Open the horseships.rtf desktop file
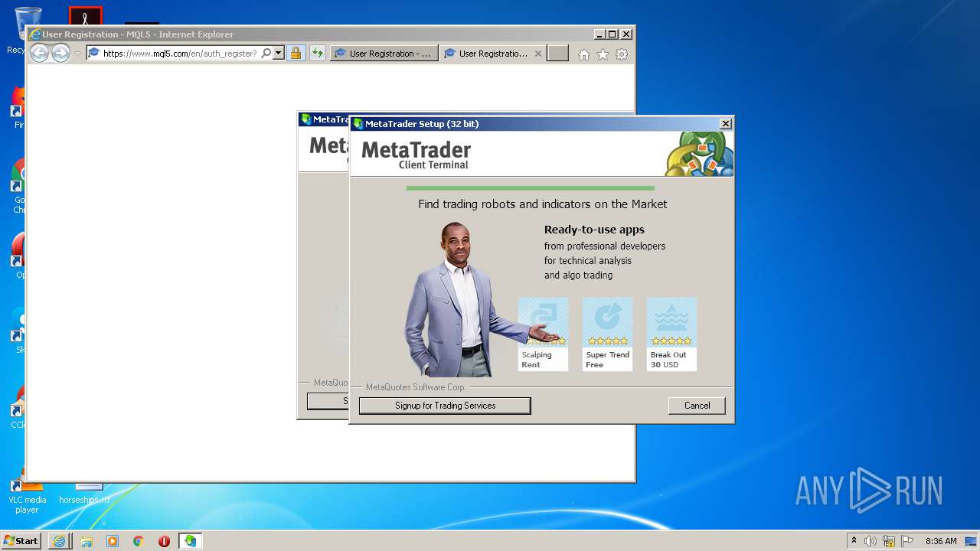 (84, 494)
